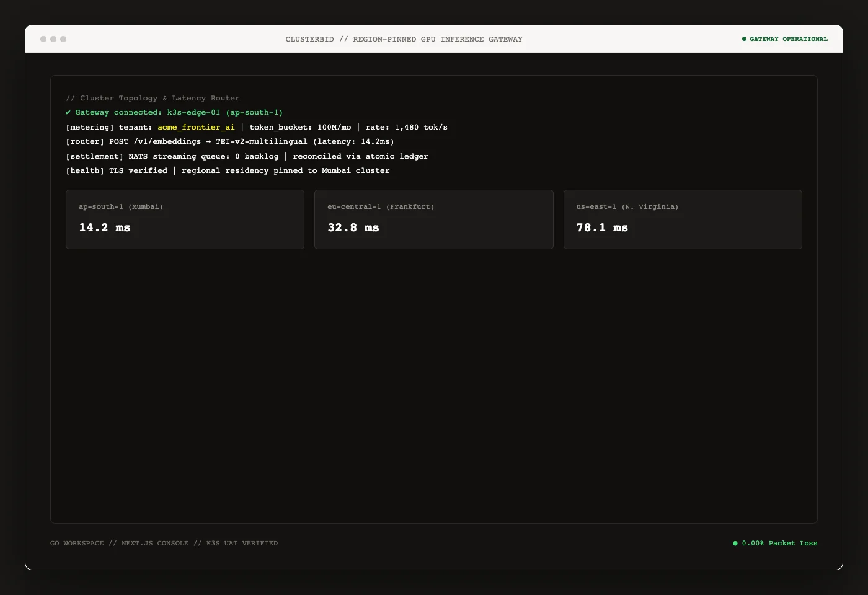Screen dimensions: 868x595
Task: Open the us-east-1 (N. Virginia) latency card
Action: point(683,219)
